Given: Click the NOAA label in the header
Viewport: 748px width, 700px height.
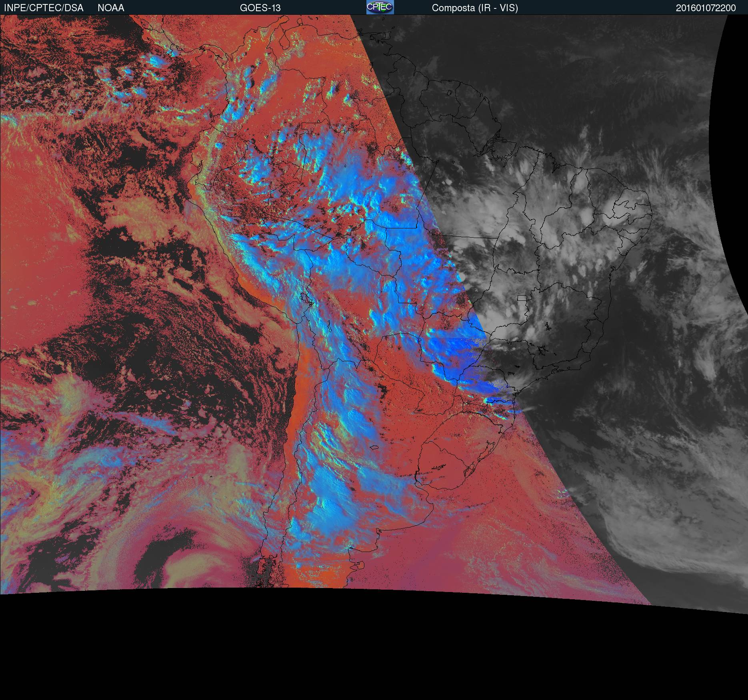Looking at the screenshot, I should [x=111, y=8].
